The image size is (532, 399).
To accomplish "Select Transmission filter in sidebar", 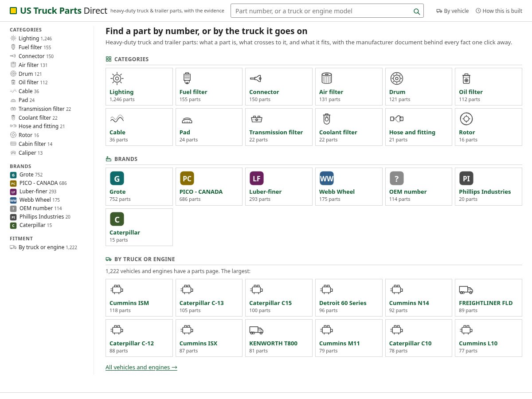I will coord(41,109).
